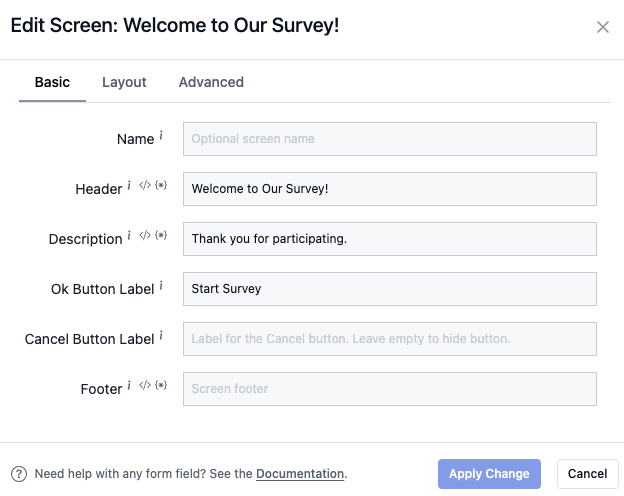Click the info icon beside Cancel Button Label
Viewport: 624px width, 496px height.
click(161, 336)
